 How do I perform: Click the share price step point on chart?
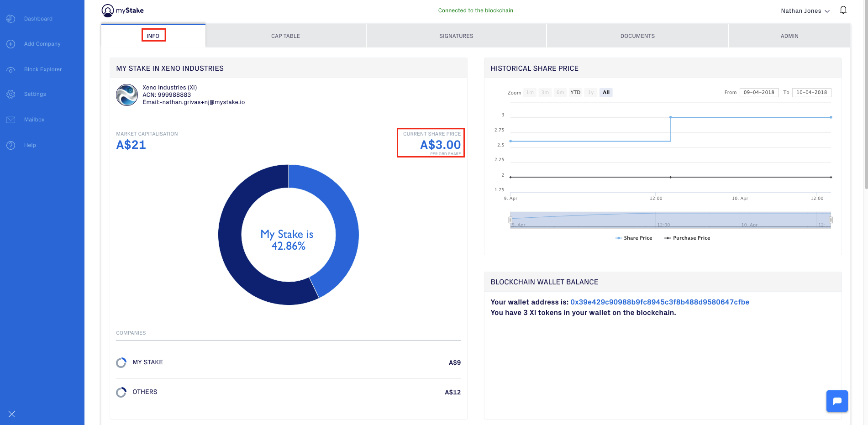pos(671,117)
